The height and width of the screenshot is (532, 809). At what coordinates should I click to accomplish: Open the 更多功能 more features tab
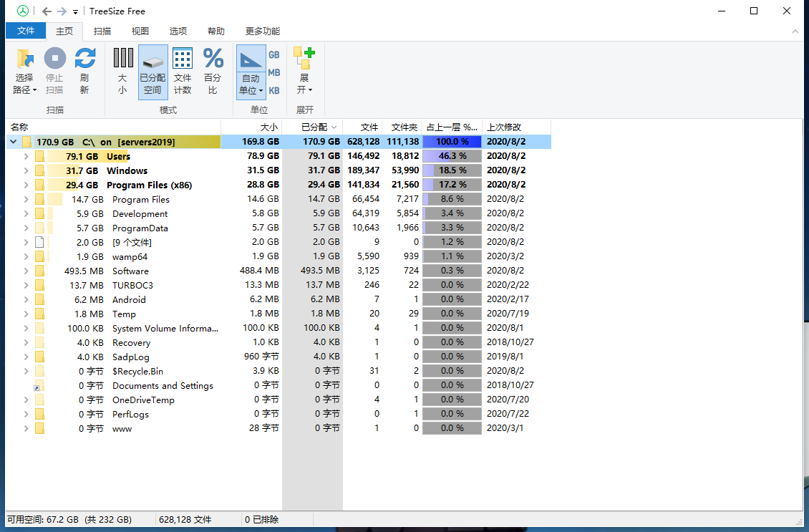[x=263, y=31]
